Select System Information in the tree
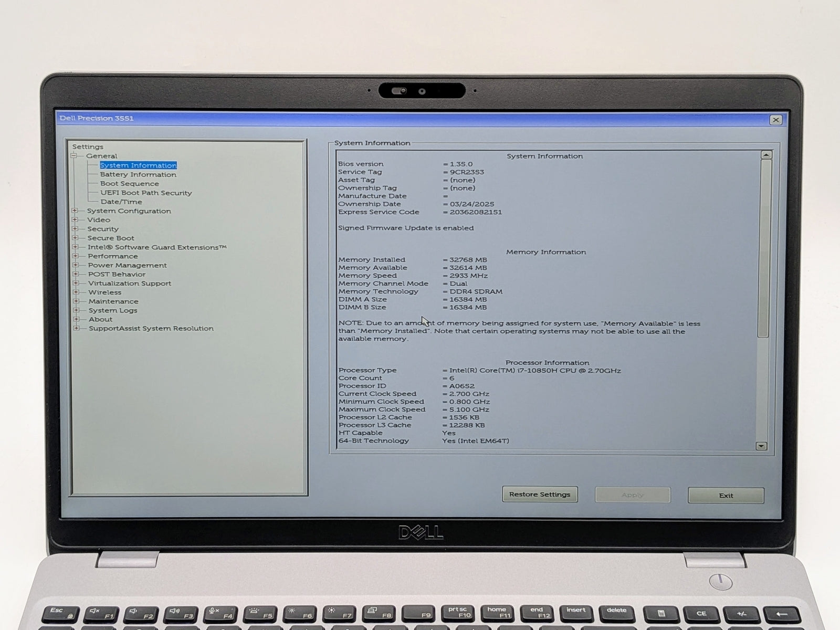 click(138, 165)
